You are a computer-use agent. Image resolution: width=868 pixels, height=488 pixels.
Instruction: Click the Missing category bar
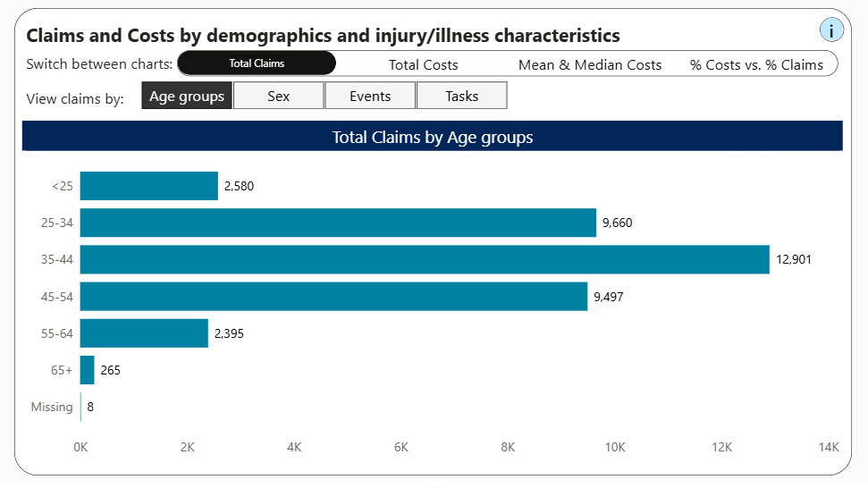coord(80,407)
